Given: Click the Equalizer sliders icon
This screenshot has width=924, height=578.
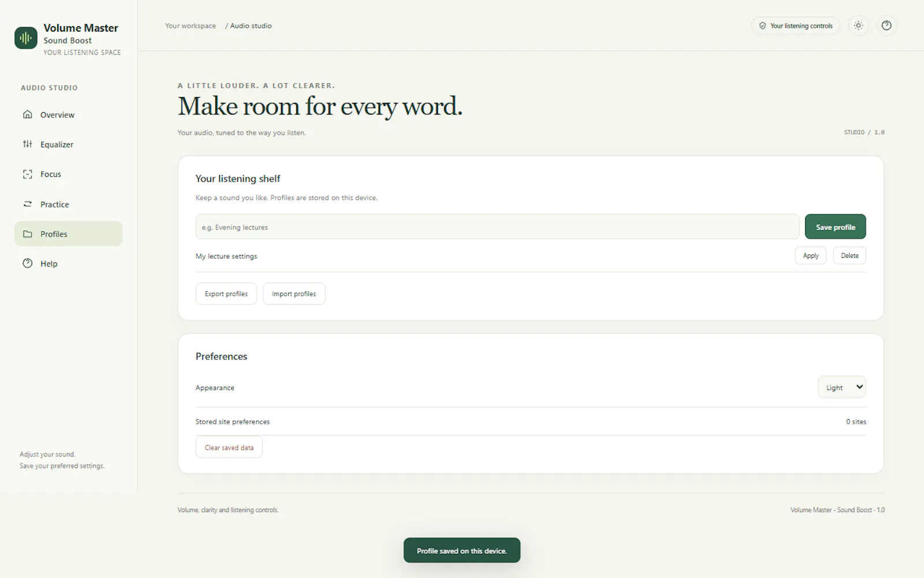Looking at the screenshot, I should tap(27, 144).
